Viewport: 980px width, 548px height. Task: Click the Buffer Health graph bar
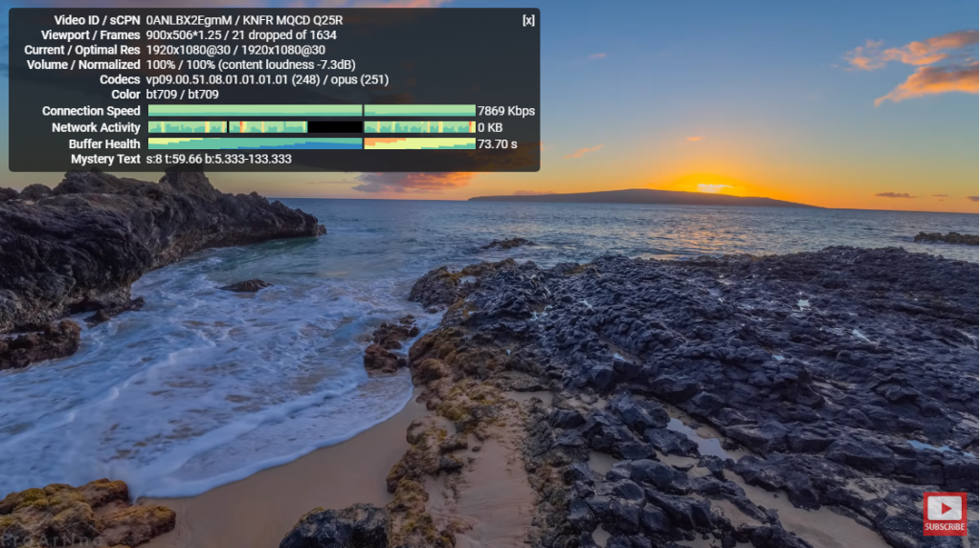[311, 143]
